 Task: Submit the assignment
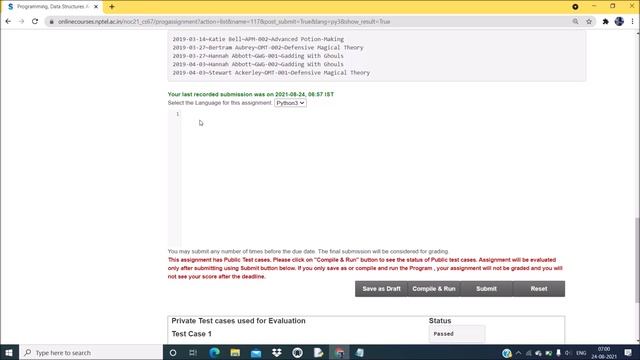tap(486, 289)
